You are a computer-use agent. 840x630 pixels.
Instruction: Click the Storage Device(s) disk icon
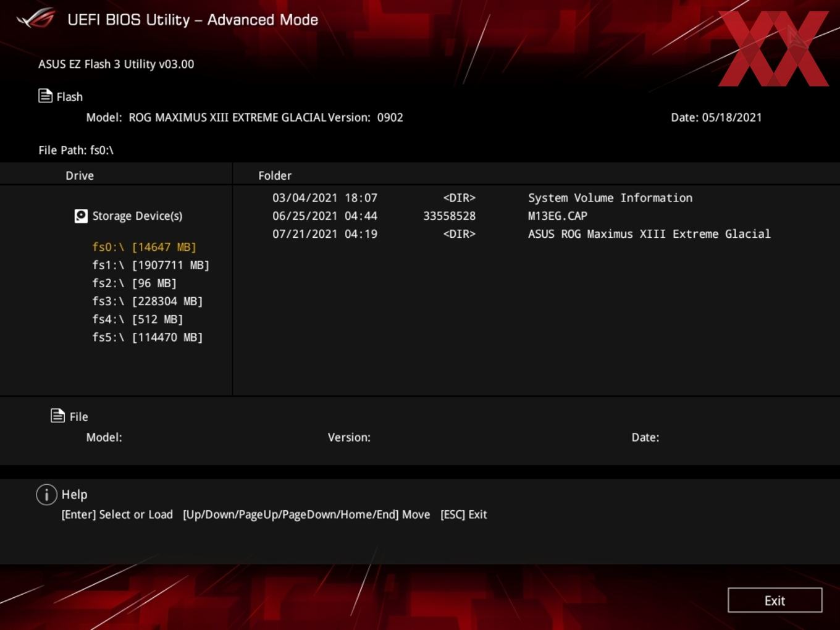pyautogui.click(x=81, y=216)
